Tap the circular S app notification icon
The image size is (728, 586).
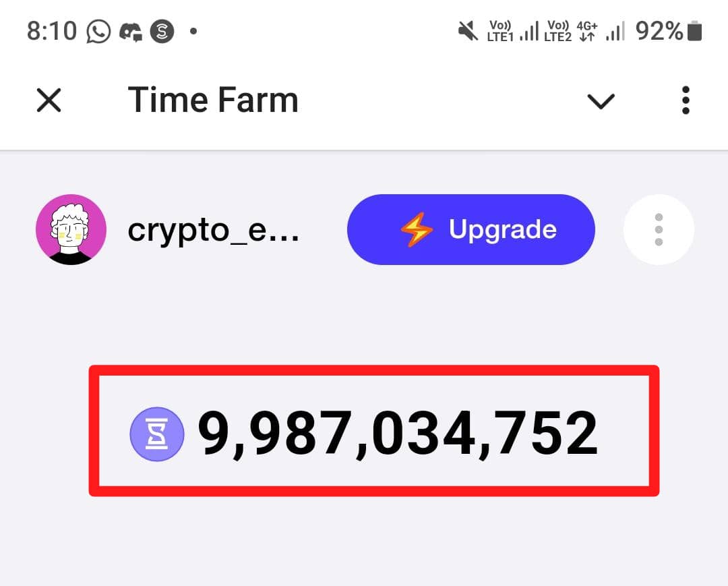(x=162, y=32)
